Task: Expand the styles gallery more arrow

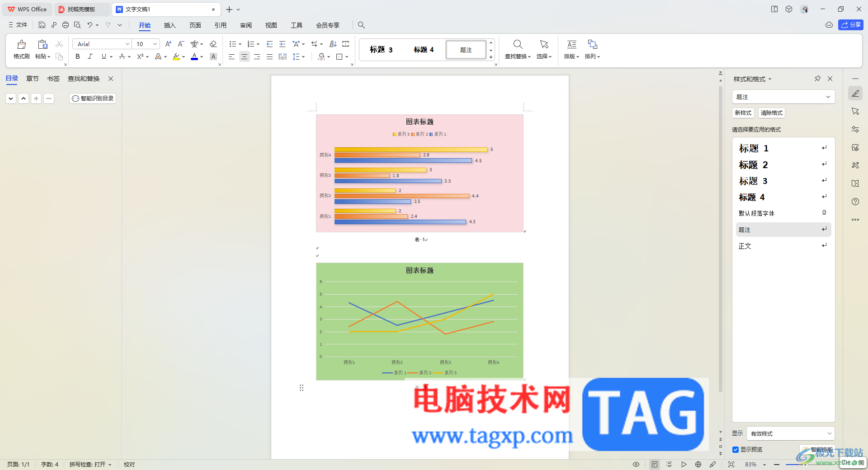Action: coord(491,57)
